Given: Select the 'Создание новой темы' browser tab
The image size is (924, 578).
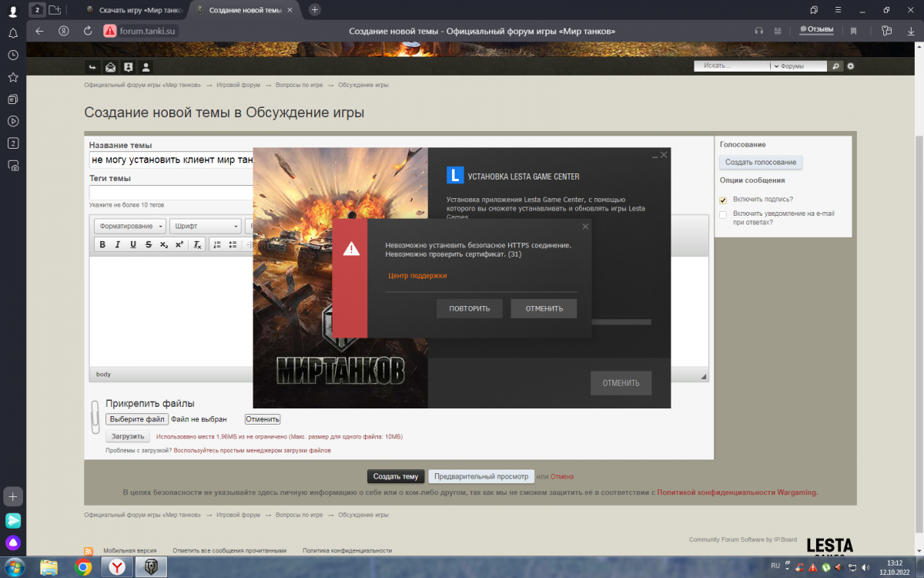Looking at the screenshot, I should point(243,9).
